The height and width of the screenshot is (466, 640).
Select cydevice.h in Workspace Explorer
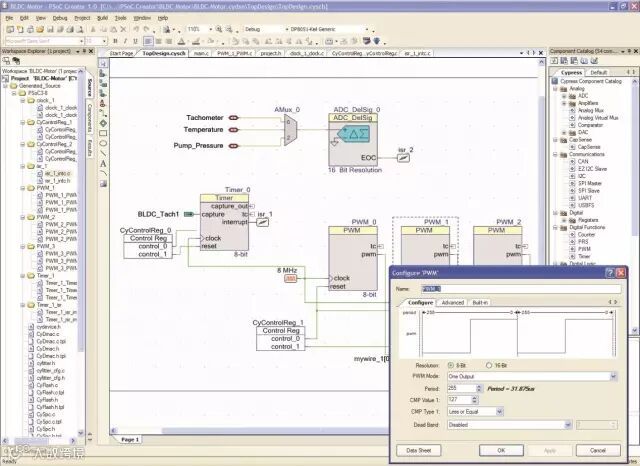pyautogui.click(x=49, y=327)
